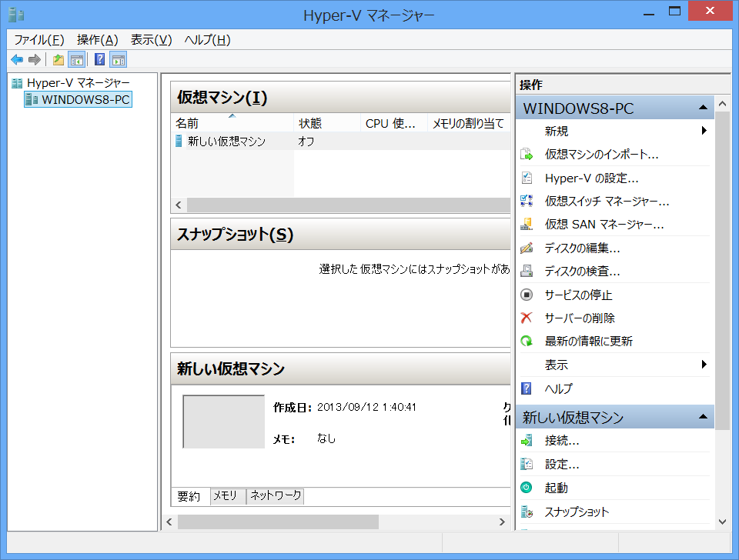Sort by the 状態 column header

[327, 123]
